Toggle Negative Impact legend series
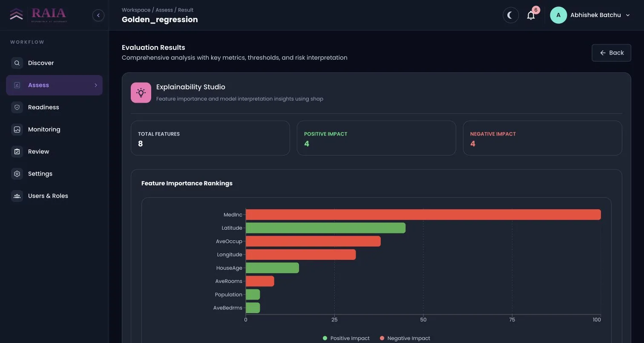The height and width of the screenshot is (343, 644). click(405, 338)
